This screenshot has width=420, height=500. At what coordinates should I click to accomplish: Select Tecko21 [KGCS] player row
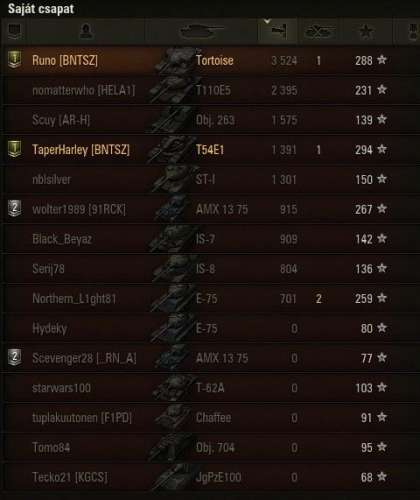coord(210,477)
